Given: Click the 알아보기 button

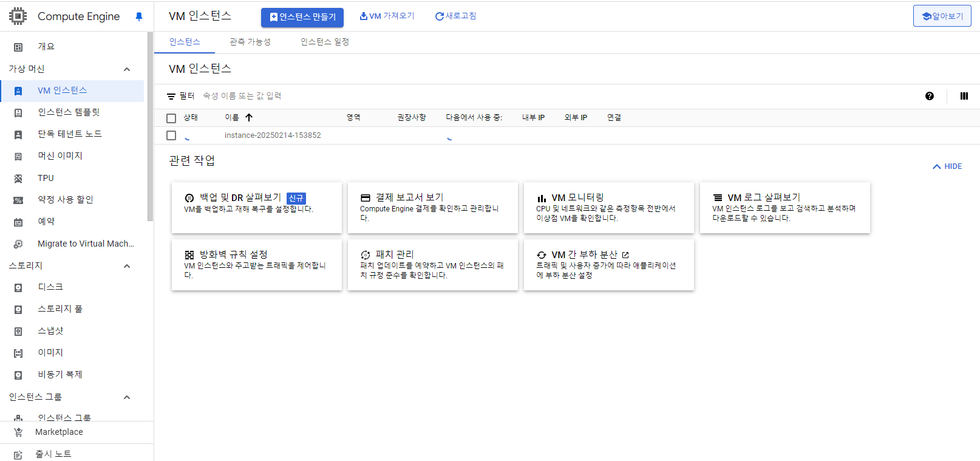Looking at the screenshot, I should coord(942,16).
